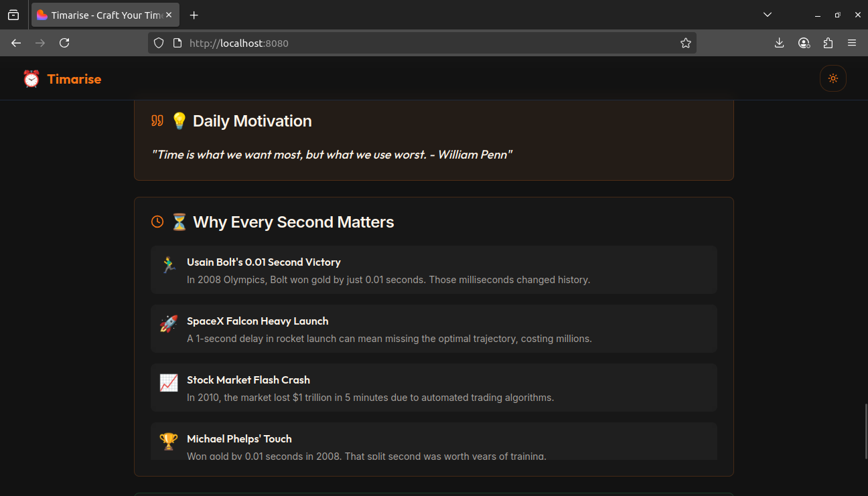Click the Timarise brand name
868x496 pixels.
[74, 79]
